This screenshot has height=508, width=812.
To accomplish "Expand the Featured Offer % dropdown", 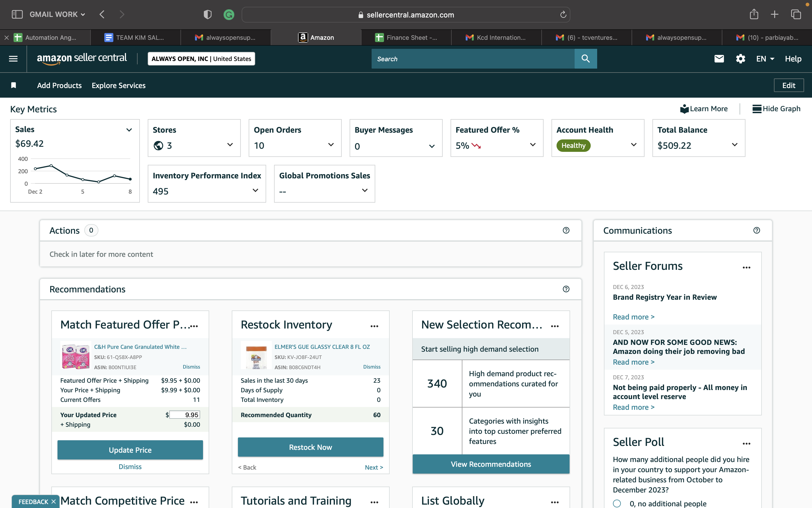I will click(x=533, y=145).
